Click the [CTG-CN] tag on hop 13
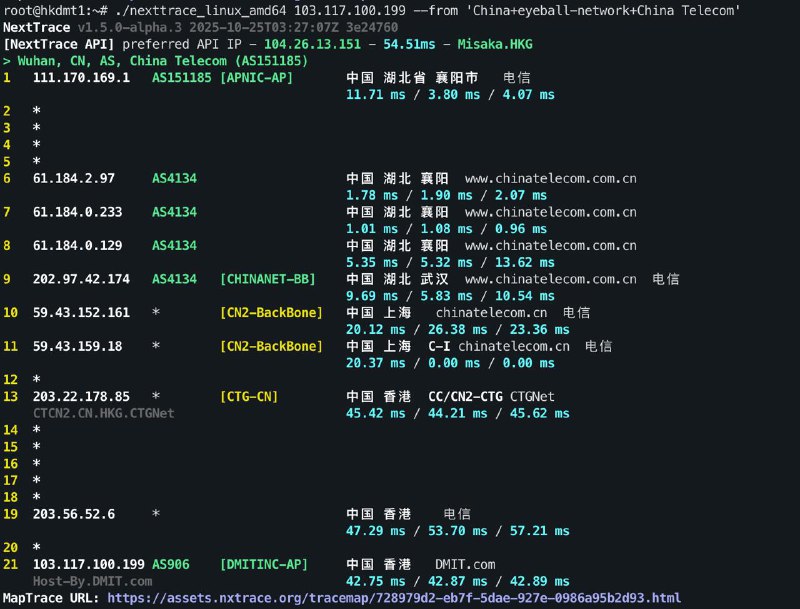800x609 pixels. click(x=249, y=397)
